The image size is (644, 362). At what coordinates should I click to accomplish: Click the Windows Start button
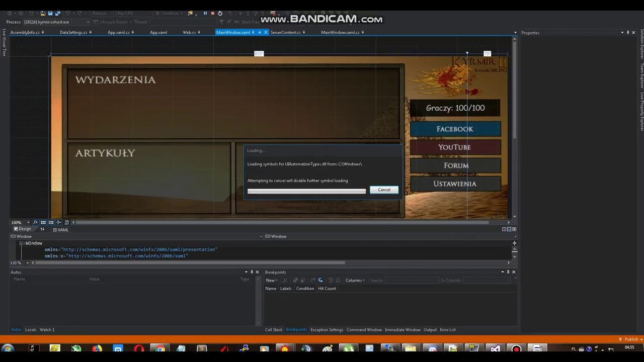click(x=7, y=349)
